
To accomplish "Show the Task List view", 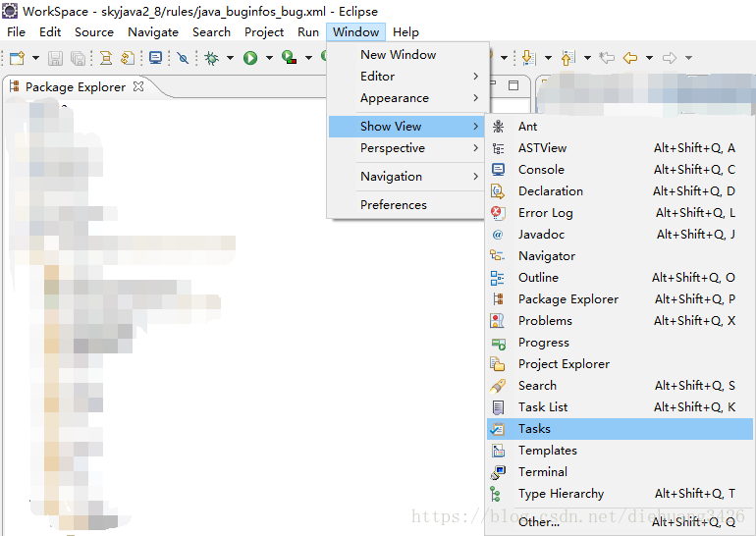I will tap(620, 407).
